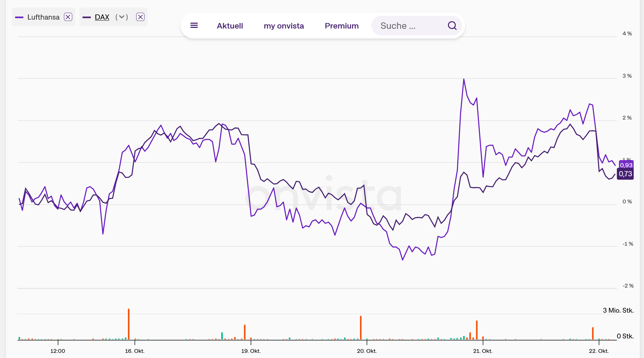
Task: Open the my onvista menu
Action: (x=284, y=26)
